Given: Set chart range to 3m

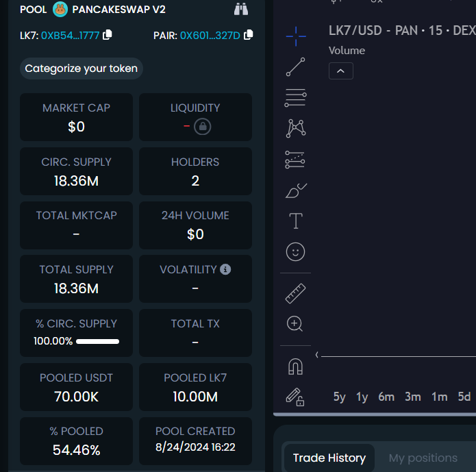Looking at the screenshot, I should pyautogui.click(x=413, y=397).
